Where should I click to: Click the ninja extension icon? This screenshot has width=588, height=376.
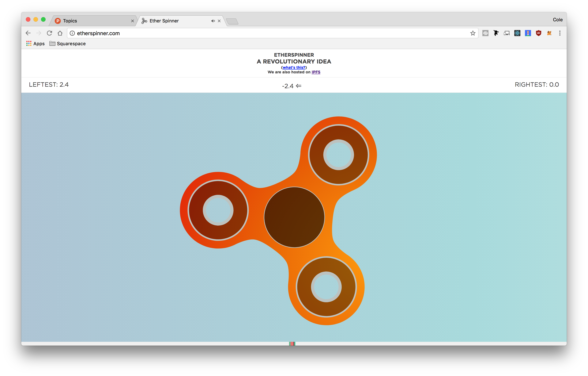point(496,33)
